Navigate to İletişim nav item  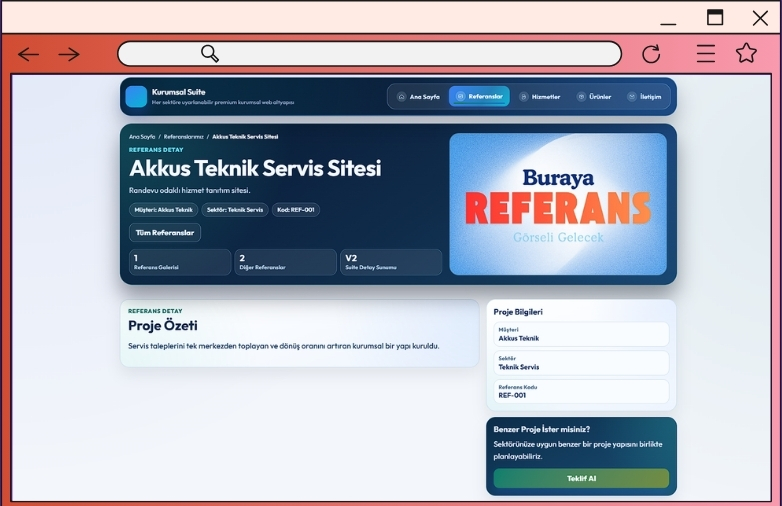pyautogui.click(x=645, y=97)
